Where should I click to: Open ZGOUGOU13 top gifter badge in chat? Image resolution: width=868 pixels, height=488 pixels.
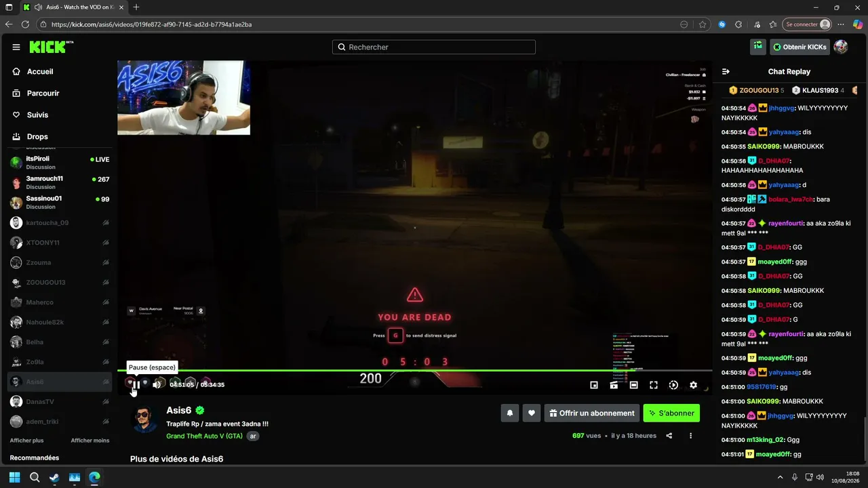click(757, 90)
